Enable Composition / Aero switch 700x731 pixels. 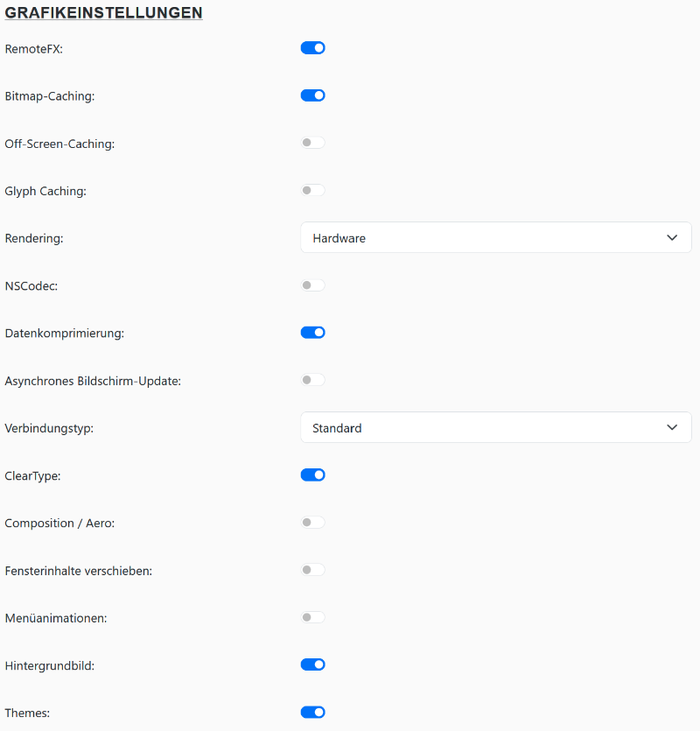pyautogui.click(x=312, y=523)
